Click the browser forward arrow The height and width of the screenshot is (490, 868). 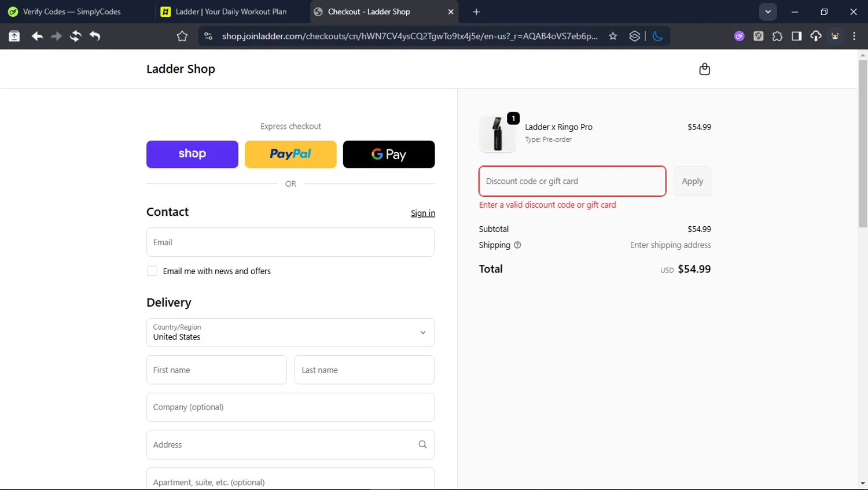click(56, 36)
